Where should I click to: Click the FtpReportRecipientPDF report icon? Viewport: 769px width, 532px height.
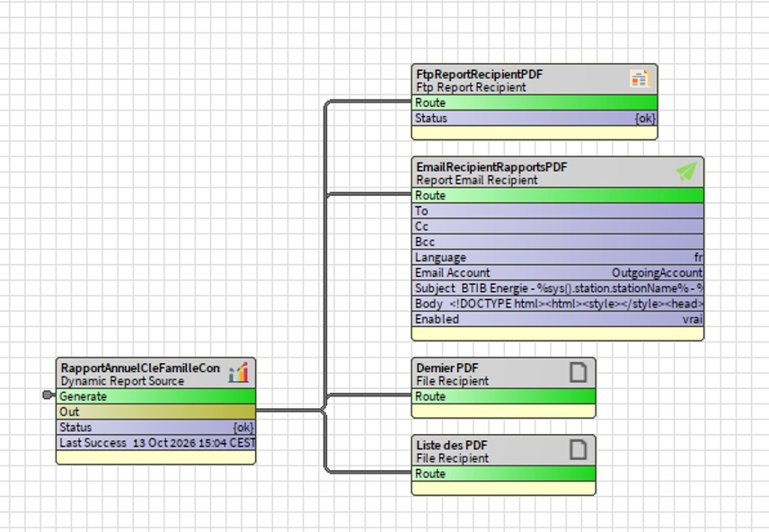click(641, 78)
